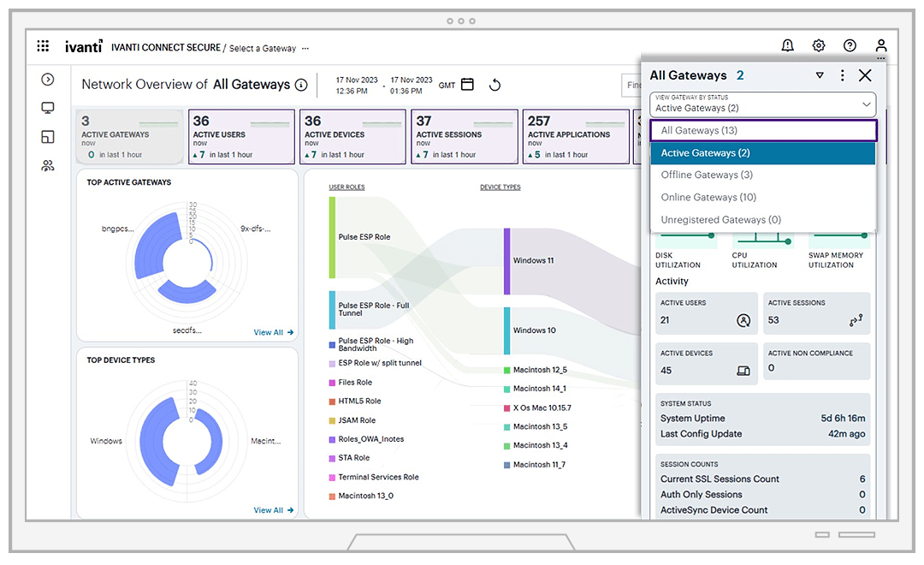Click the active sessions icon
This screenshot has width=924, height=565.
856,319
